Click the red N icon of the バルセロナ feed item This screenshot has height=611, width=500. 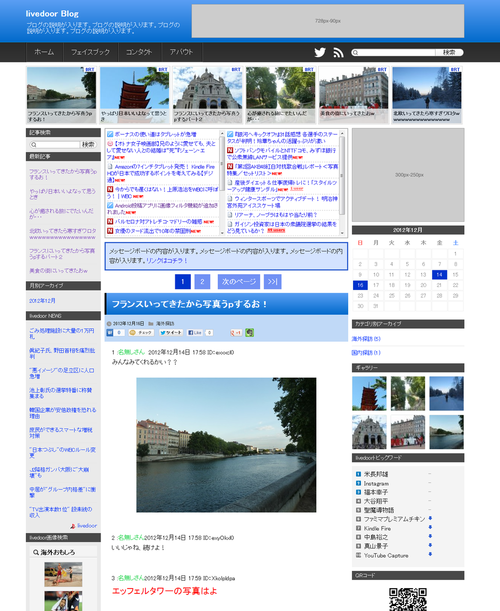[110, 221]
